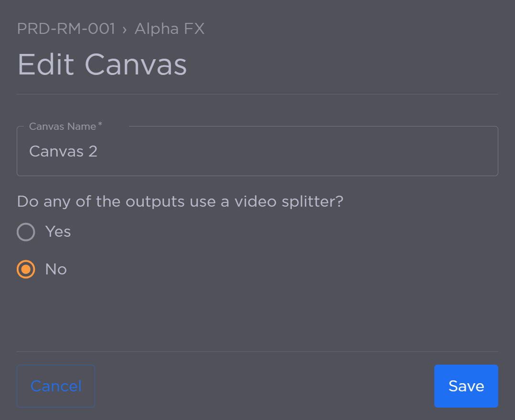Click the video splitter question text
The image size is (515, 420).
[180, 201]
